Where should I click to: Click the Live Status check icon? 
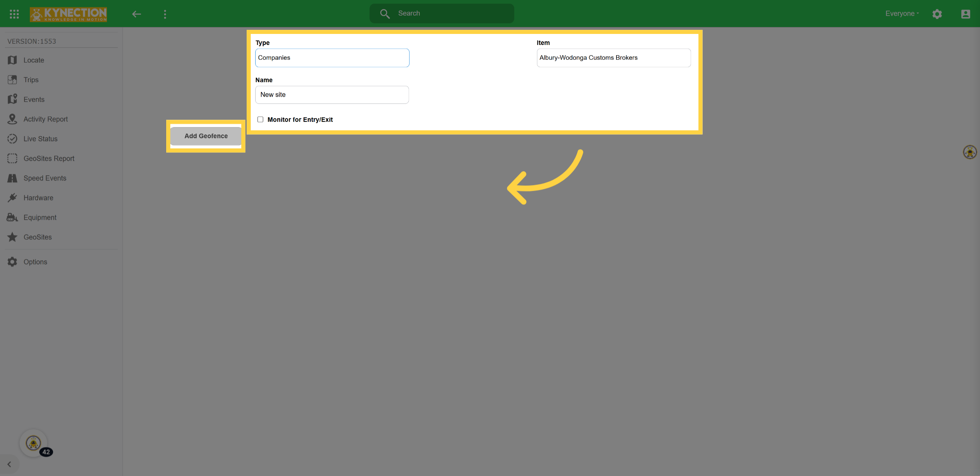[12, 139]
